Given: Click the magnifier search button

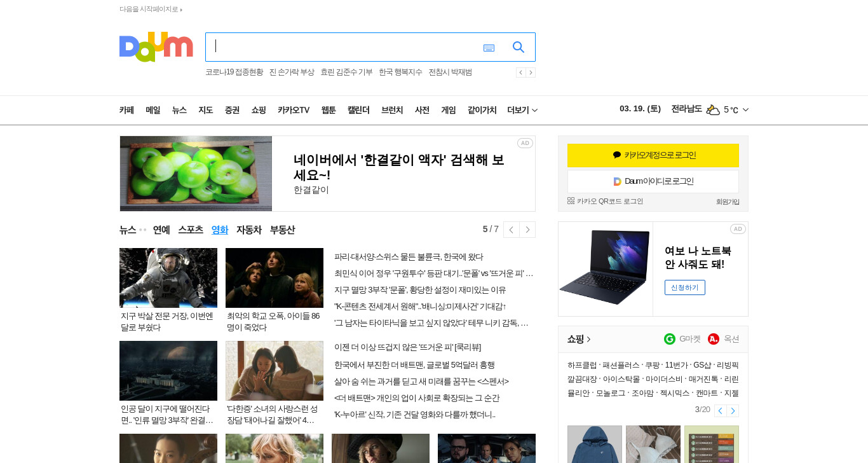Looking at the screenshot, I should [x=519, y=47].
